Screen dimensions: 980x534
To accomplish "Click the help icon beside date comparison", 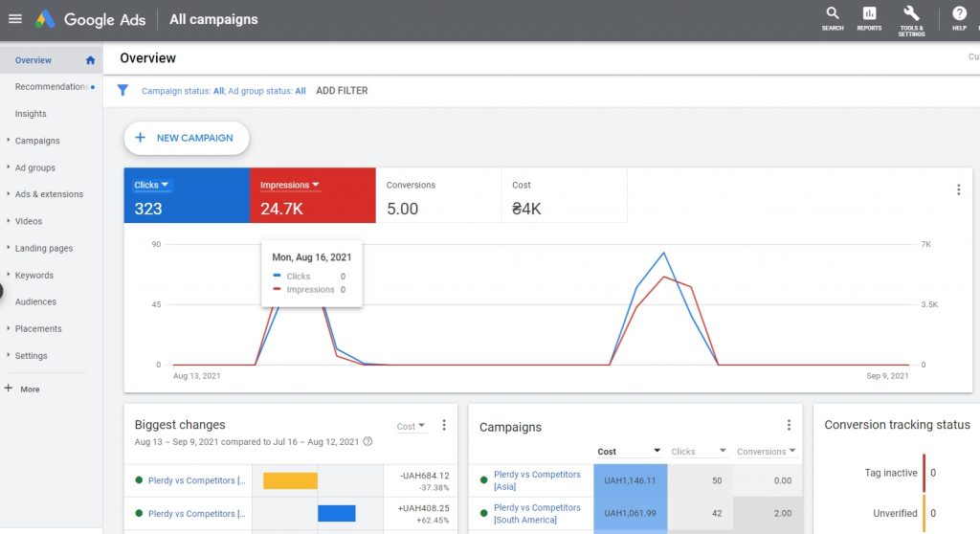I will [368, 441].
